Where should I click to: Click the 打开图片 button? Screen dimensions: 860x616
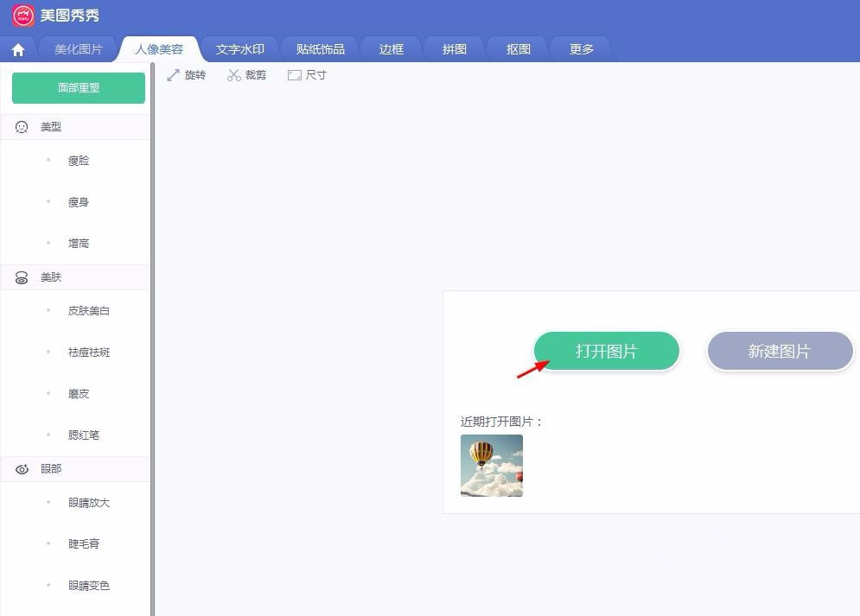tap(607, 351)
